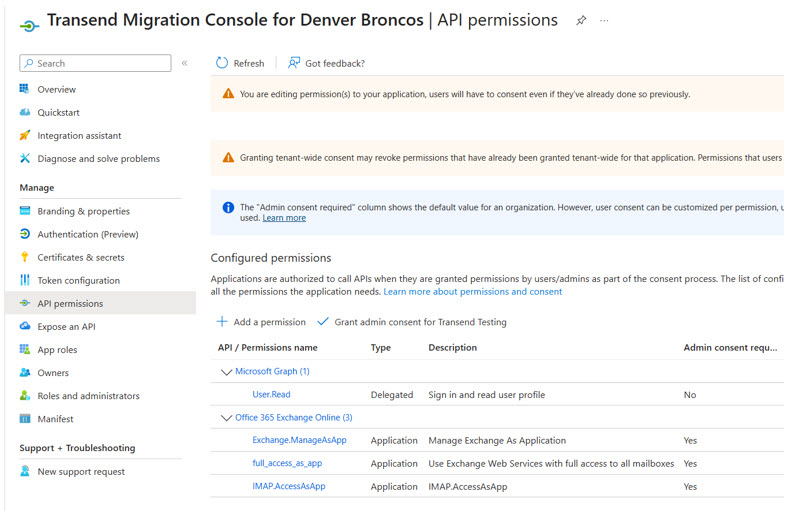Screen dimensions: 798x511
Task: Click the Certificates & secrets key icon
Action: click(24, 257)
